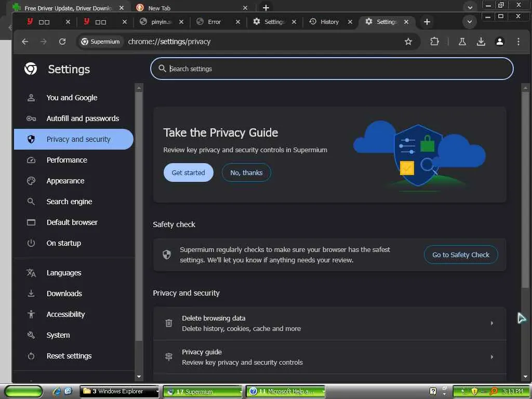Viewport: 532px width, 399px height.
Task: Go back using the back arrow
Action: 25,42
